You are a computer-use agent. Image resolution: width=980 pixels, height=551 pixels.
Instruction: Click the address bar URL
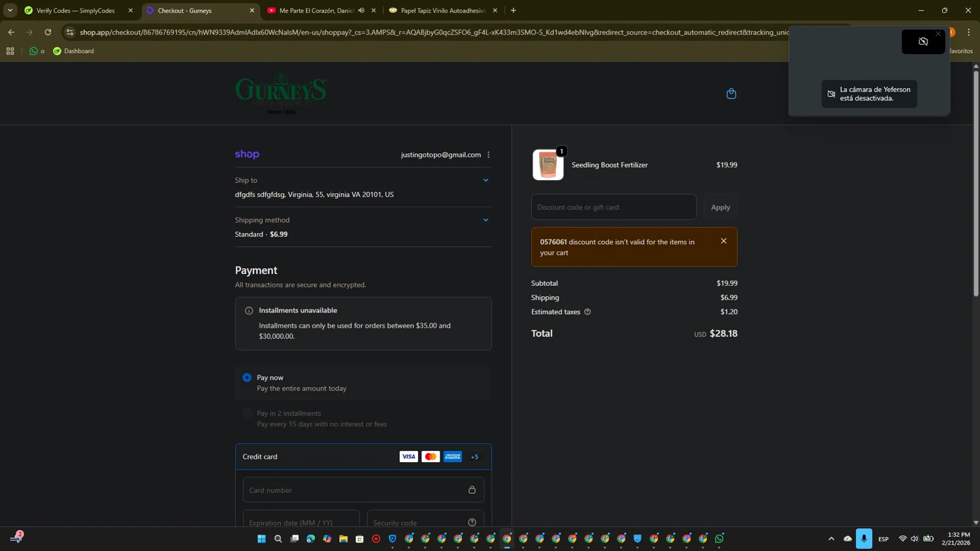434,32
